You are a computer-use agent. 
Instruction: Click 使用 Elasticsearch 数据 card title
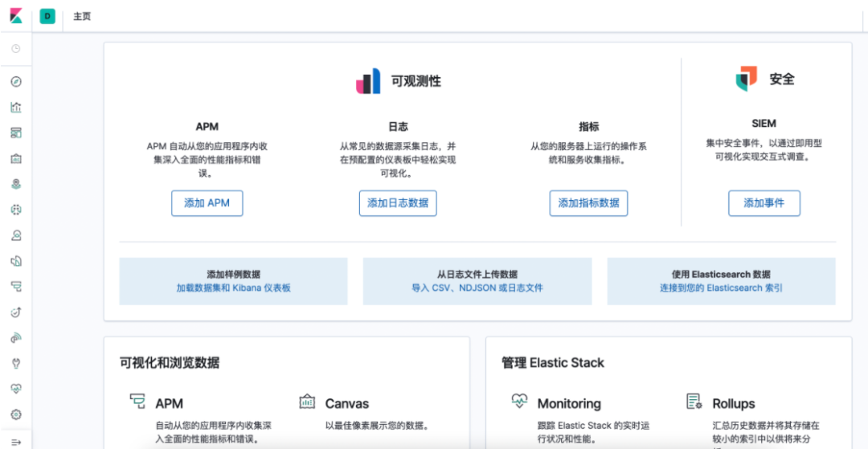[721, 275]
